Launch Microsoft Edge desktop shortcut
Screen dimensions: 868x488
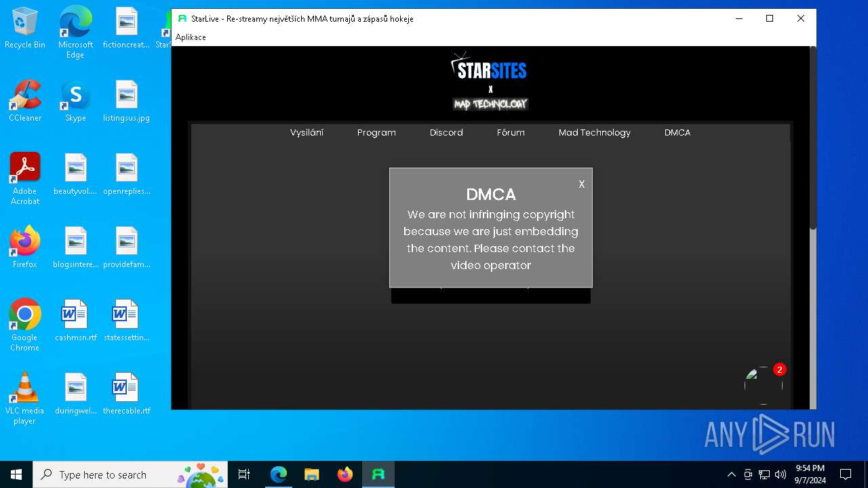coord(75,33)
